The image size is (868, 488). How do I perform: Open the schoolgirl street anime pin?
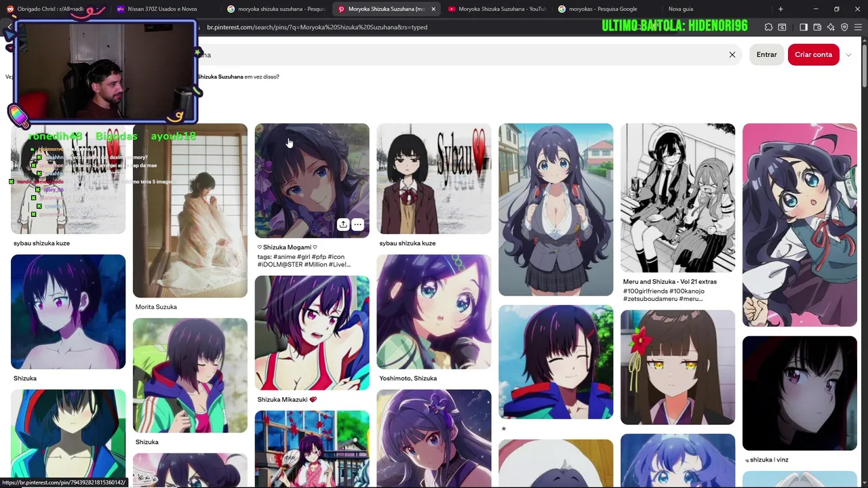(556, 209)
